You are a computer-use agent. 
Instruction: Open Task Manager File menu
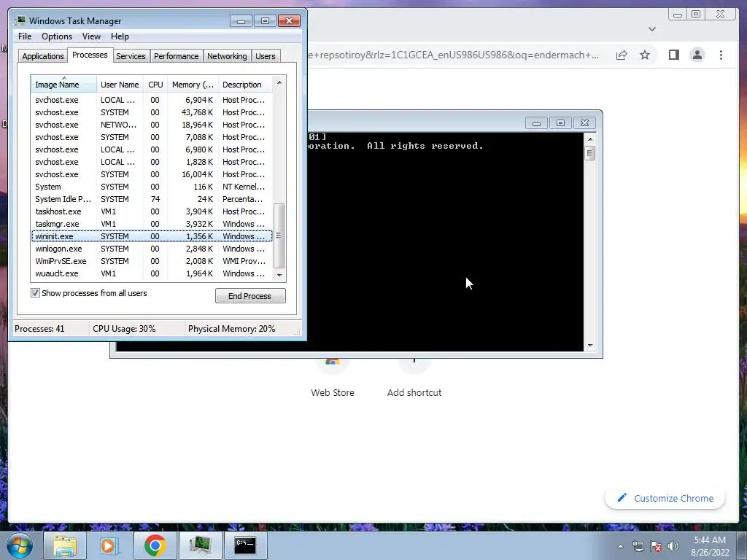[25, 36]
